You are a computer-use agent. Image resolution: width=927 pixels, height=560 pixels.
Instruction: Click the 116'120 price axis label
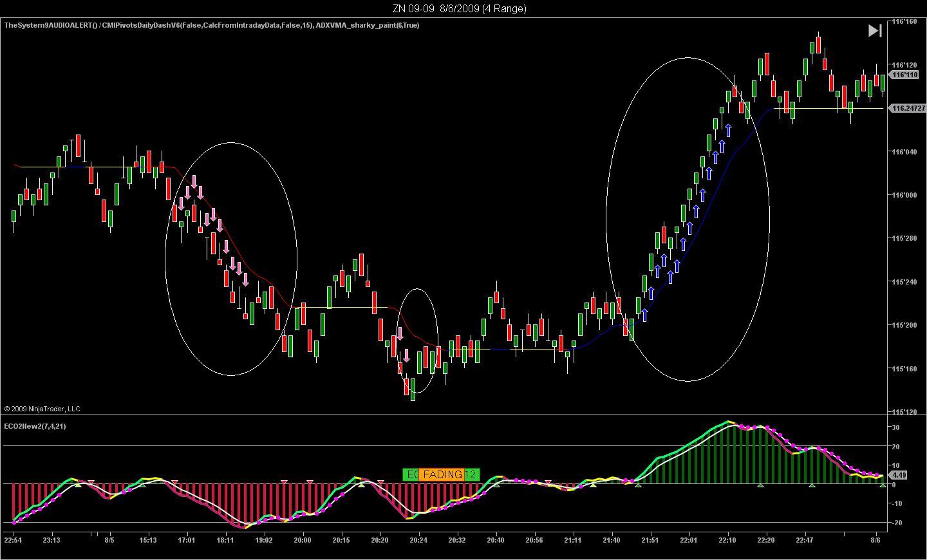coord(904,65)
